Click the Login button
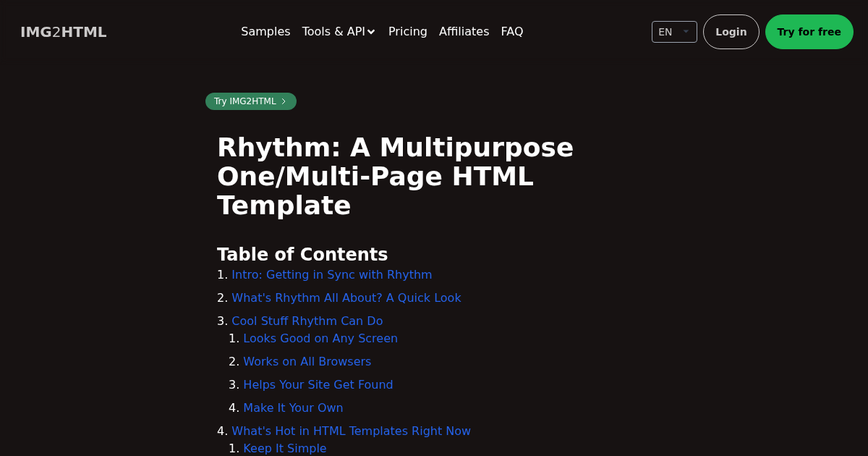Viewport: 868px width, 456px height. point(731,32)
